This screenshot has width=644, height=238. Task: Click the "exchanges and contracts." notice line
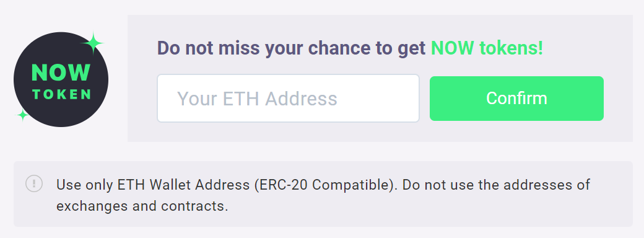pos(142,206)
